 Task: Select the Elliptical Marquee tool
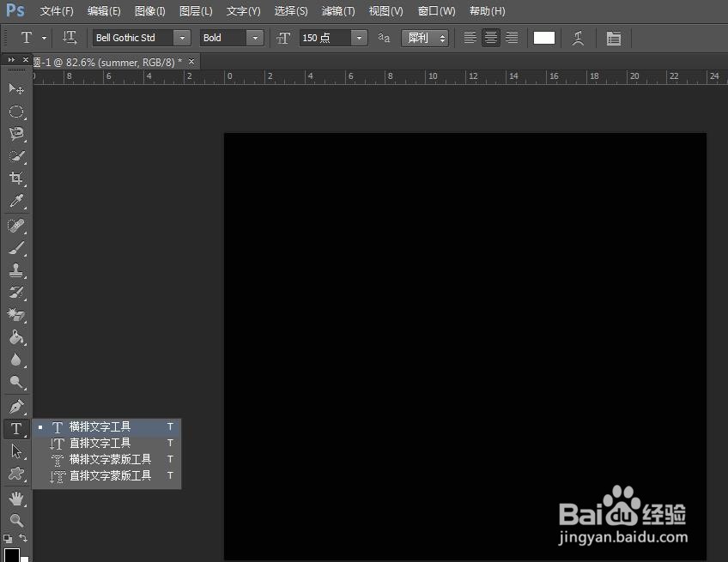pyautogui.click(x=16, y=112)
